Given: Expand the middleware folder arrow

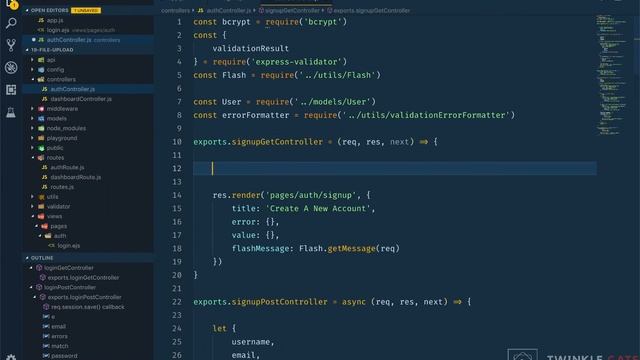Looking at the screenshot, I should [x=33, y=109].
